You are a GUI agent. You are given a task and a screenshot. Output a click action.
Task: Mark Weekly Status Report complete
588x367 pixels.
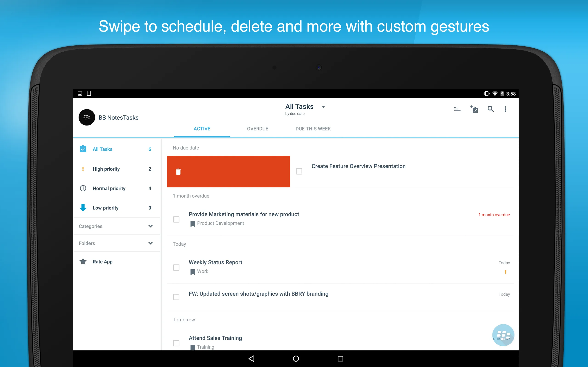pos(176,267)
